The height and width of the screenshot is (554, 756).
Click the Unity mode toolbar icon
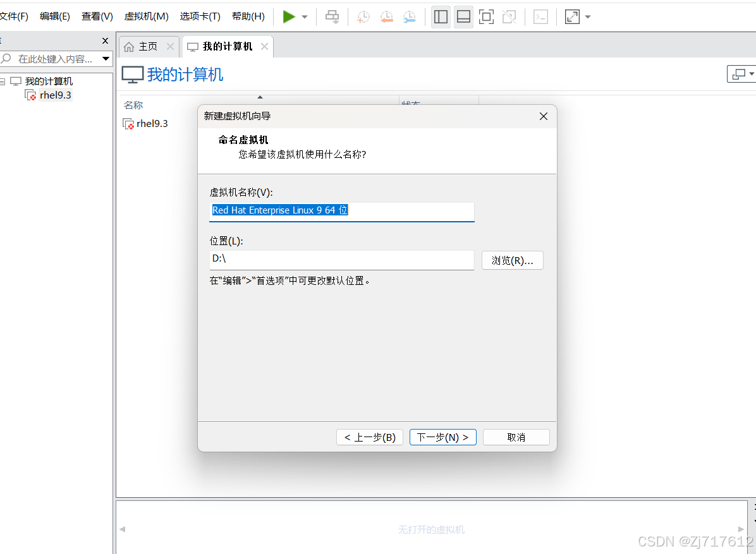pyautogui.click(x=509, y=17)
